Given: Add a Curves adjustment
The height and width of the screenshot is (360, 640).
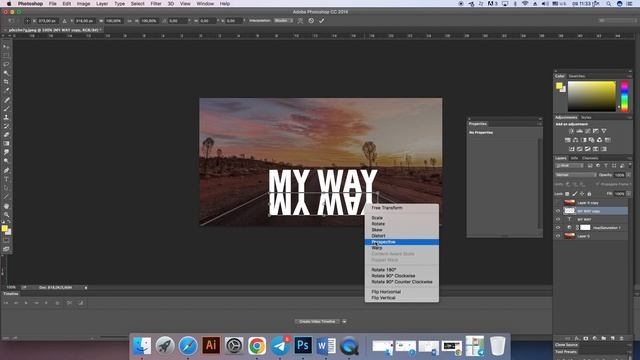Looking at the screenshot, I should pyautogui.click(x=588, y=131).
